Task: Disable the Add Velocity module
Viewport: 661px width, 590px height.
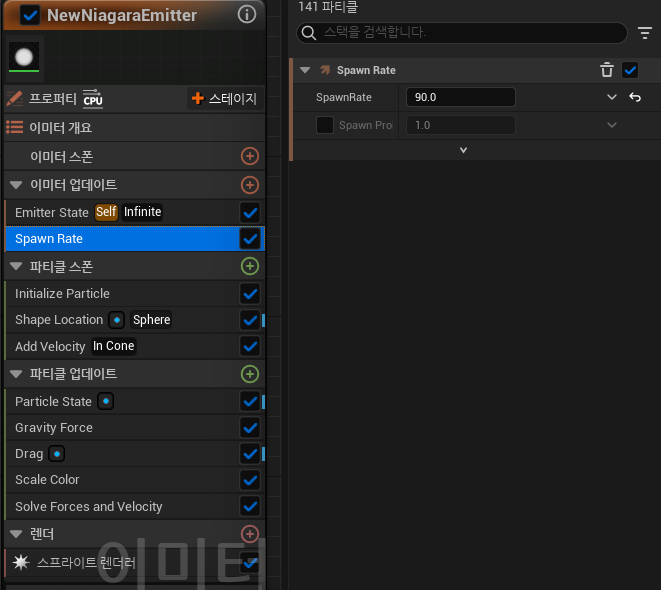Action: point(250,346)
